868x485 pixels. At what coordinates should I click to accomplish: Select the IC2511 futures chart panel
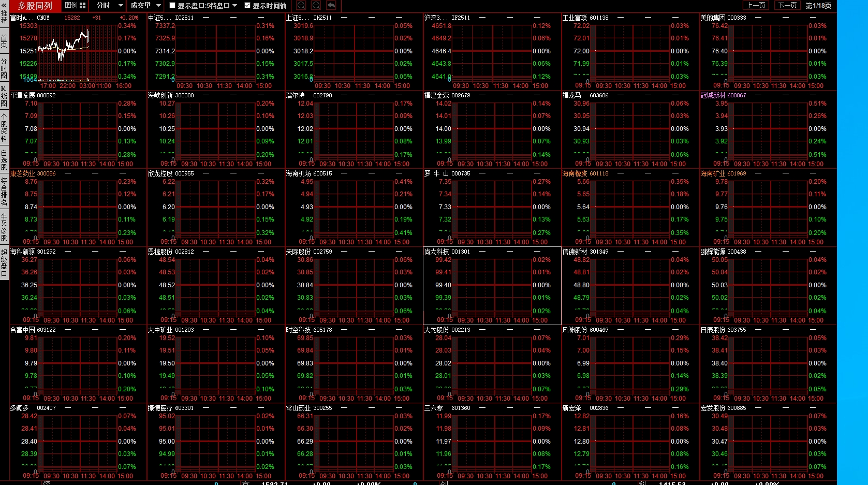(216, 52)
